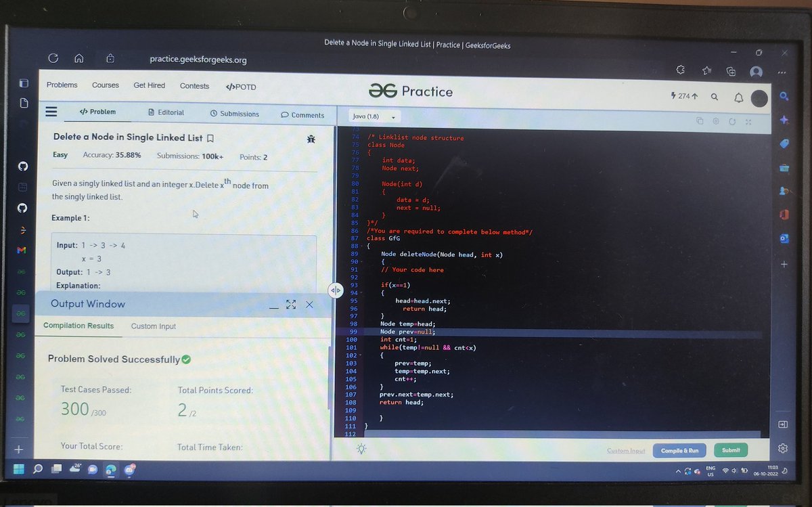The width and height of the screenshot is (812, 507).
Task: Open the Java (1.8) language dropdown
Action: (x=374, y=116)
